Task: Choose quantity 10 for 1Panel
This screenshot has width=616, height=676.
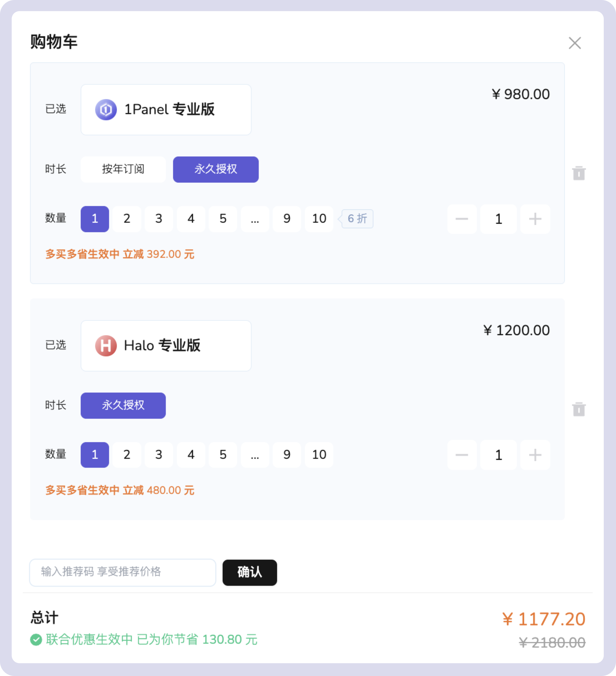Action: [x=319, y=219]
